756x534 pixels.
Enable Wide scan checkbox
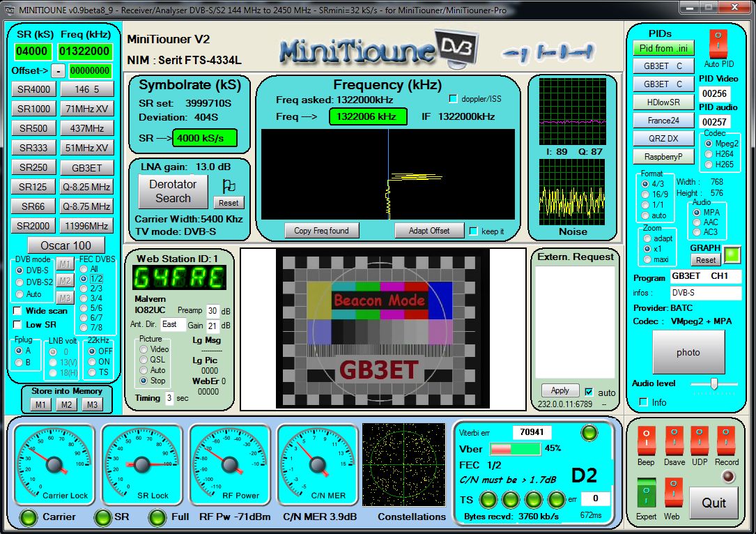[17, 311]
